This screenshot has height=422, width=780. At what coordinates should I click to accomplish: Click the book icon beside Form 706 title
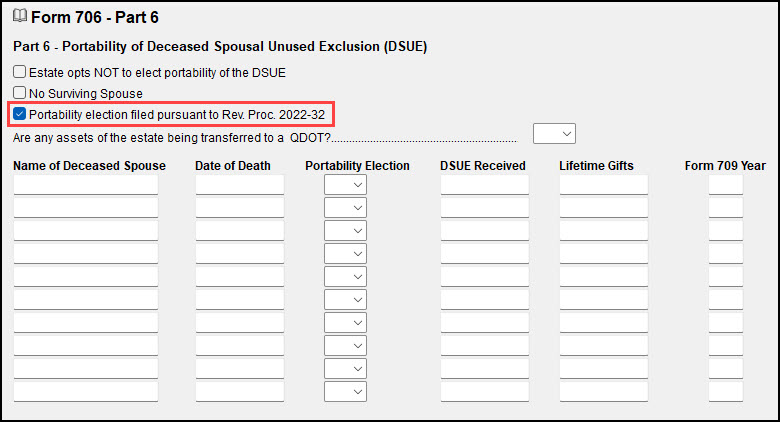[20, 16]
